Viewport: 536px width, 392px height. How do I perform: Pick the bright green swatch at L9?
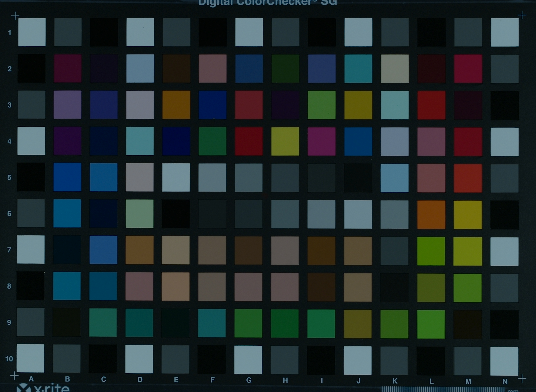coord(431,324)
